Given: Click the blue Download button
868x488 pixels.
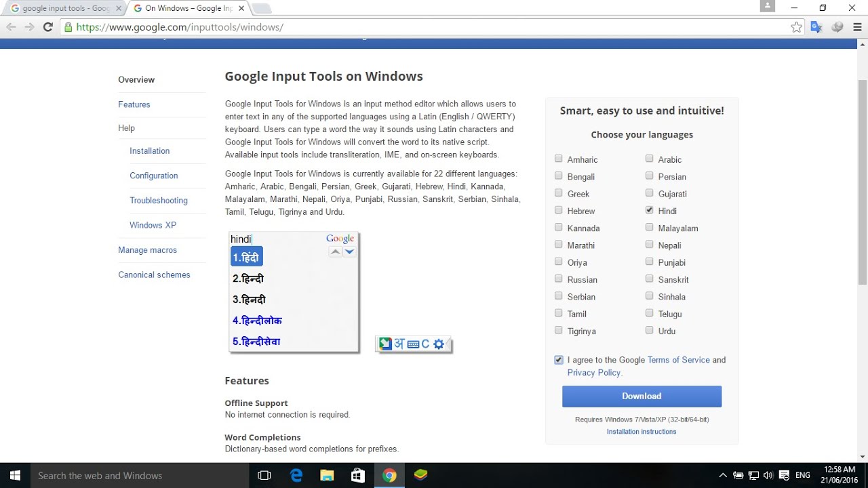Looking at the screenshot, I should click(642, 396).
